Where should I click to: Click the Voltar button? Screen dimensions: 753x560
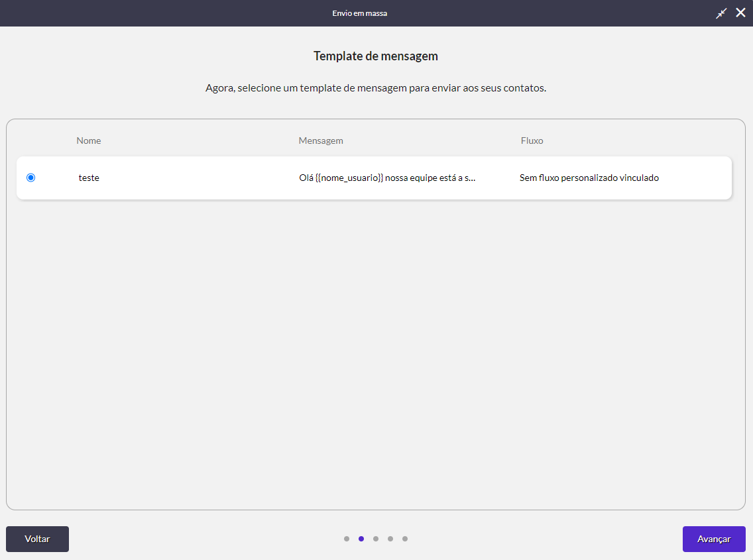click(38, 539)
